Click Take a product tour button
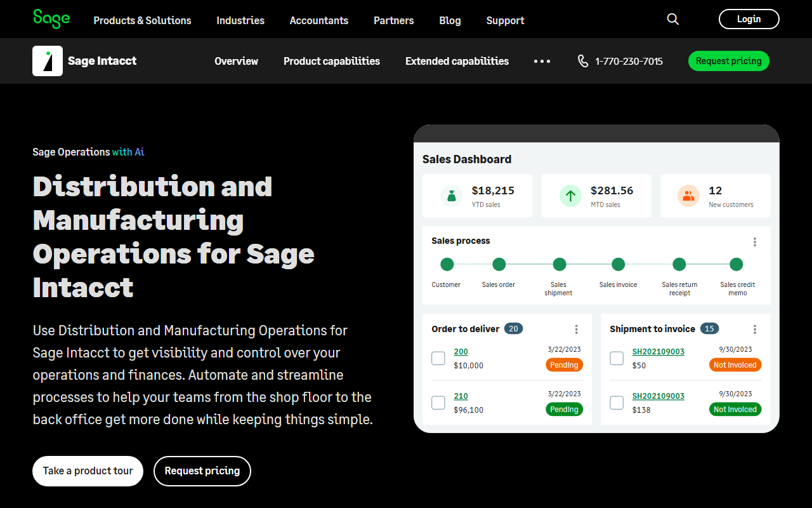Image resolution: width=812 pixels, height=508 pixels. 88,471
